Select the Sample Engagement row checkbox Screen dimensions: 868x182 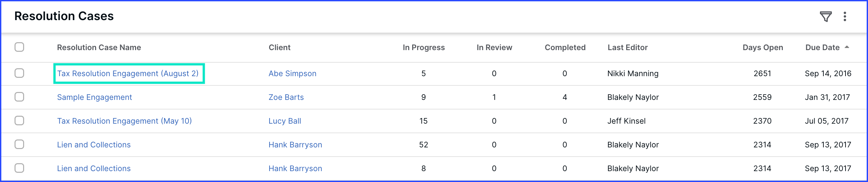tap(19, 97)
